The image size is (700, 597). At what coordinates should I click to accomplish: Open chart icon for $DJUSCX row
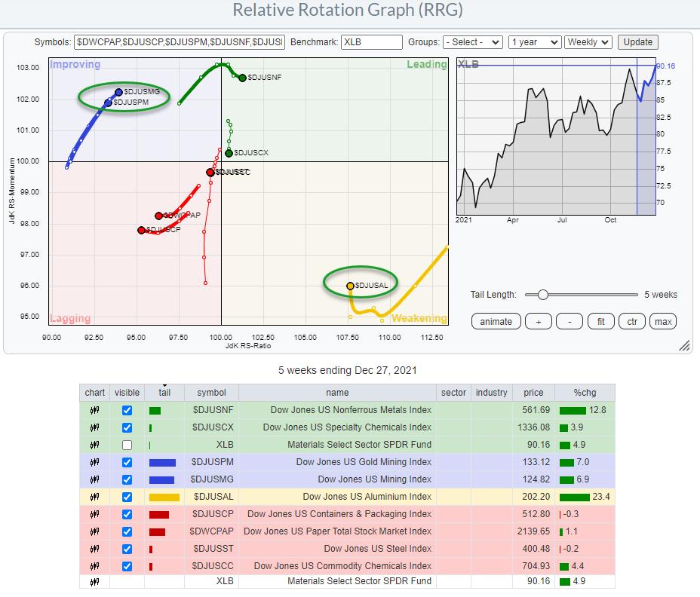pos(95,427)
